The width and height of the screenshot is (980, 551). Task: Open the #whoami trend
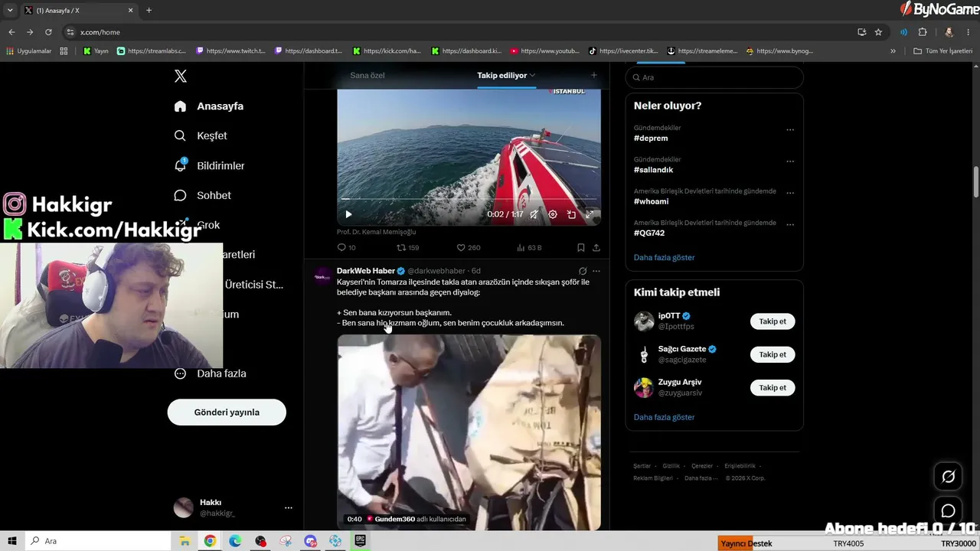click(652, 201)
